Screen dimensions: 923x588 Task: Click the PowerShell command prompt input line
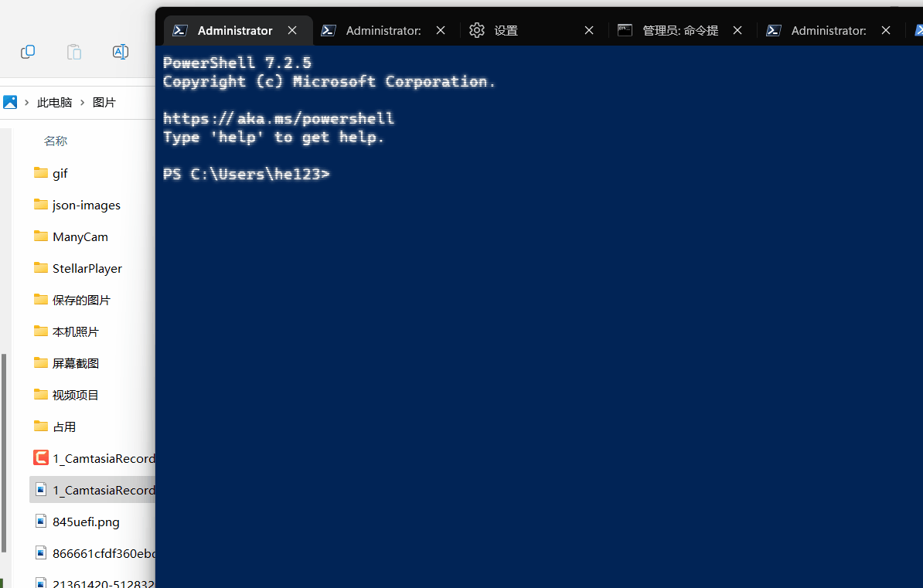[x=340, y=174]
